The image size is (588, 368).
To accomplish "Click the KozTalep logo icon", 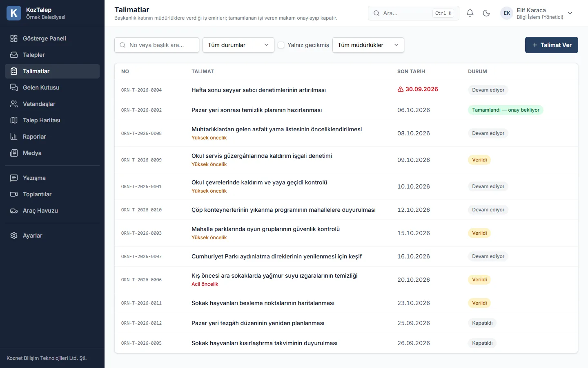I will point(14,13).
